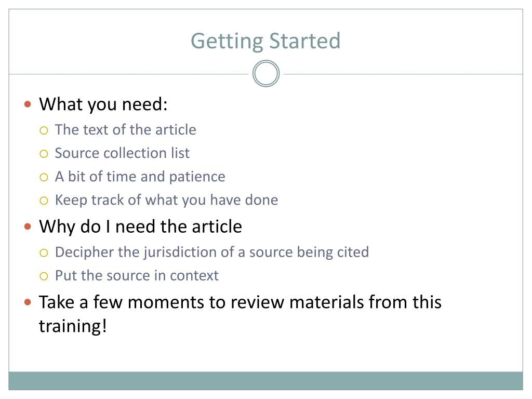The width and height of the screenshot is (532, 399).
Task: Click the orange bullet beside 'Why do I need'
Action: (28, 227)
